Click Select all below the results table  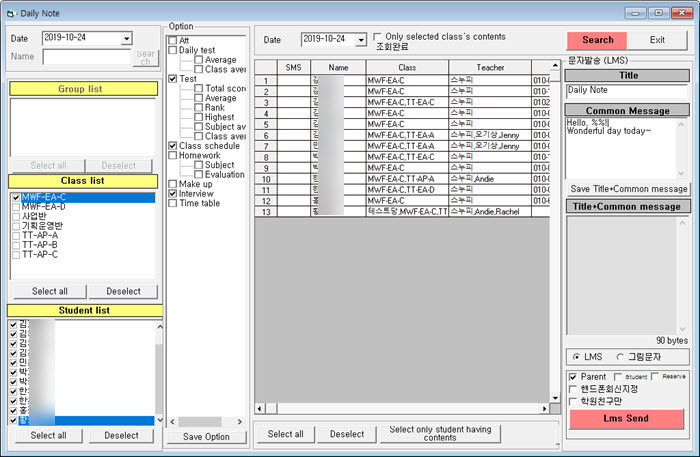tap(285, 434)
